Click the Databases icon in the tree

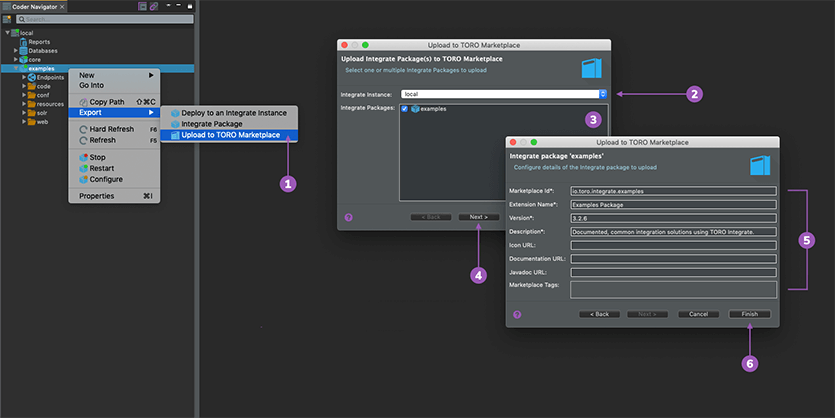click(x=23, y=51)
